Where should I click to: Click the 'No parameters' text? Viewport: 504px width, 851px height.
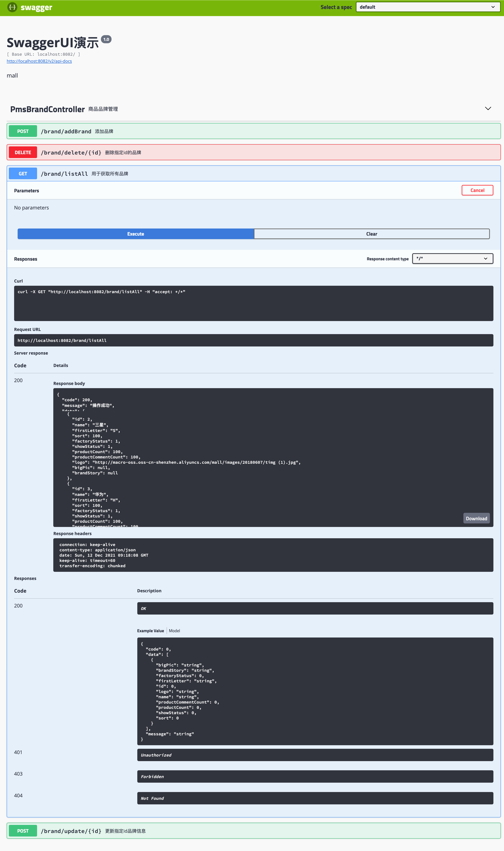[x=32, y=208]
